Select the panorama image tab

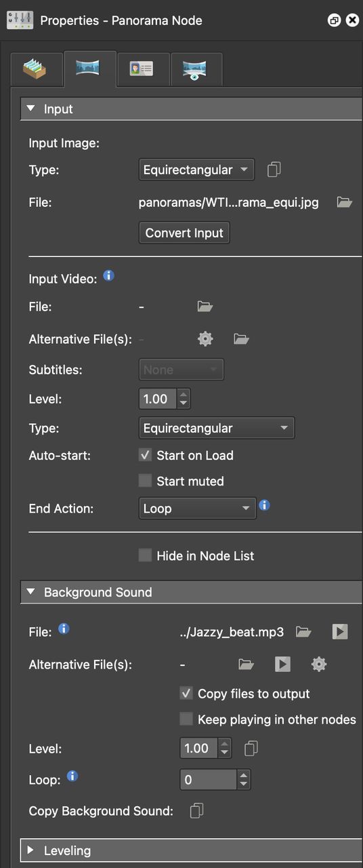click(90, 69)
